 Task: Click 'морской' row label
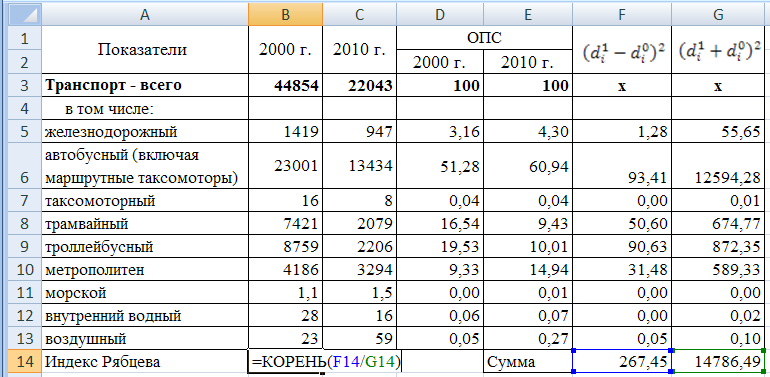[144, 293]
